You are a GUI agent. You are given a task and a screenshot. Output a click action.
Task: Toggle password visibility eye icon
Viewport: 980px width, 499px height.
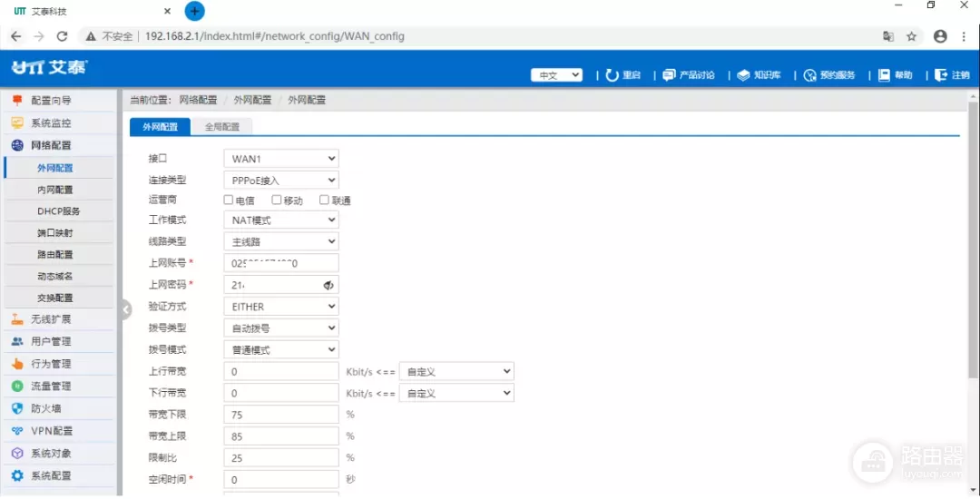pyautogui.click(x=328, y=285)
